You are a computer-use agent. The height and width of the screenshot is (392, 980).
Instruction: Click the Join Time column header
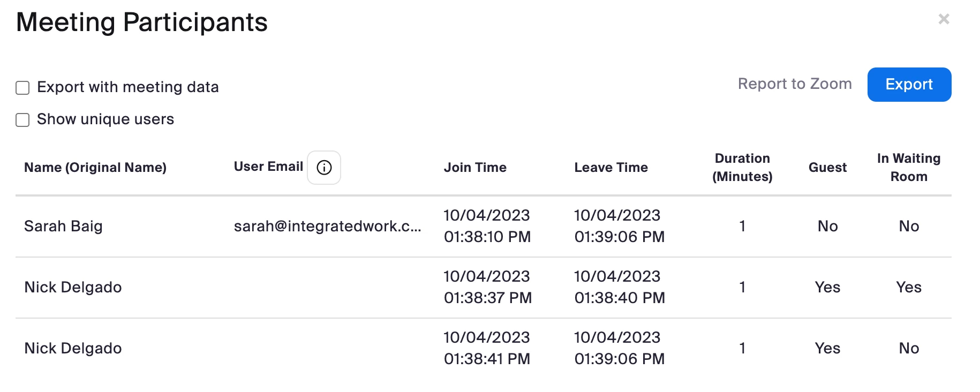(x=475, y=168)
